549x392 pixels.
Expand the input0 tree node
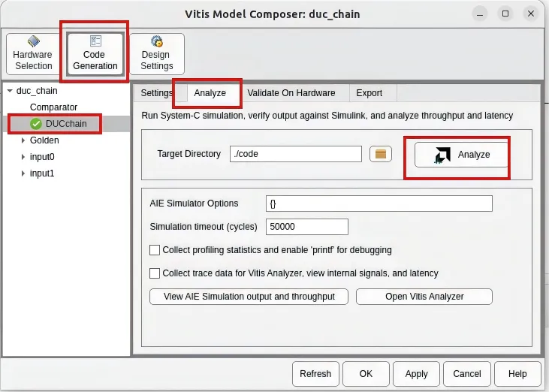point(23,157)
